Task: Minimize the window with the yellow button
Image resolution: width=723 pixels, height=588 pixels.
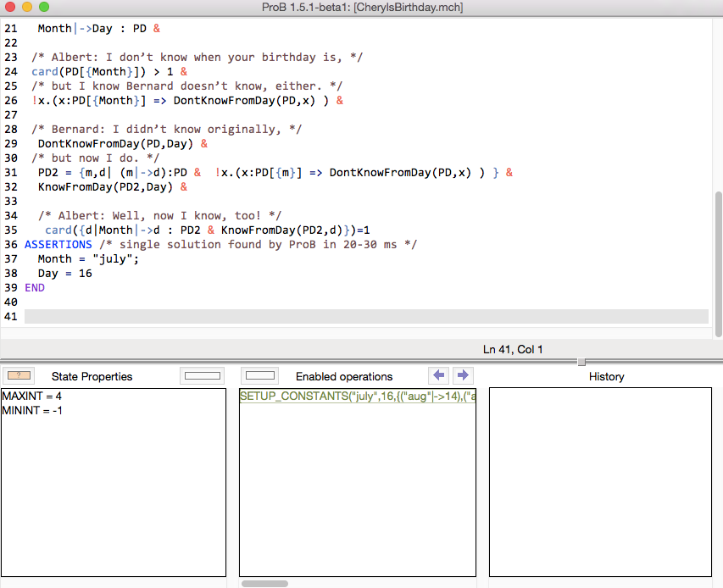Action: pyautogui.click(x=27, y=7)
